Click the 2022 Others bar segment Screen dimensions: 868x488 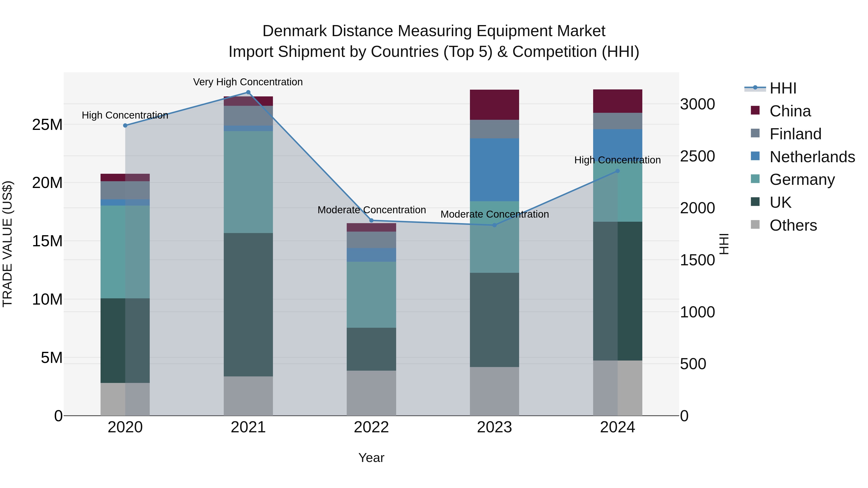click(371, 393)
